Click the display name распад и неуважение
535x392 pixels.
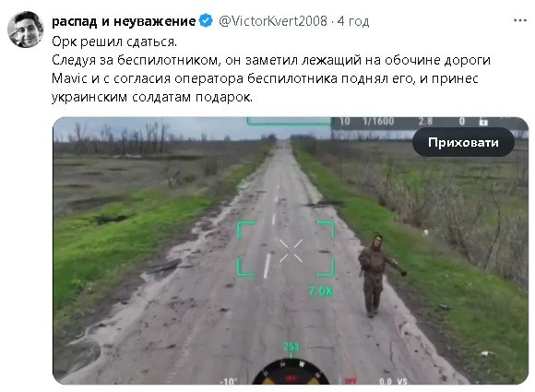(x=124, y=21)
